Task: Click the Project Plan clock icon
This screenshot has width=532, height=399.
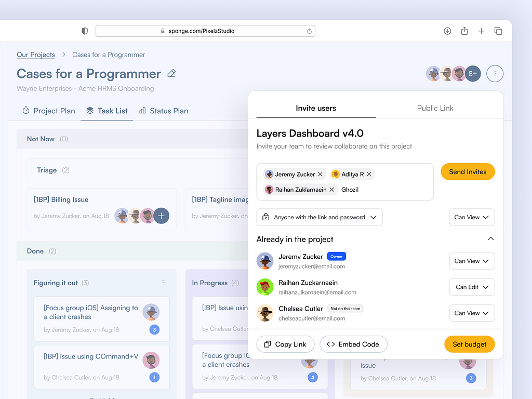Action: (x=26, y=110)
